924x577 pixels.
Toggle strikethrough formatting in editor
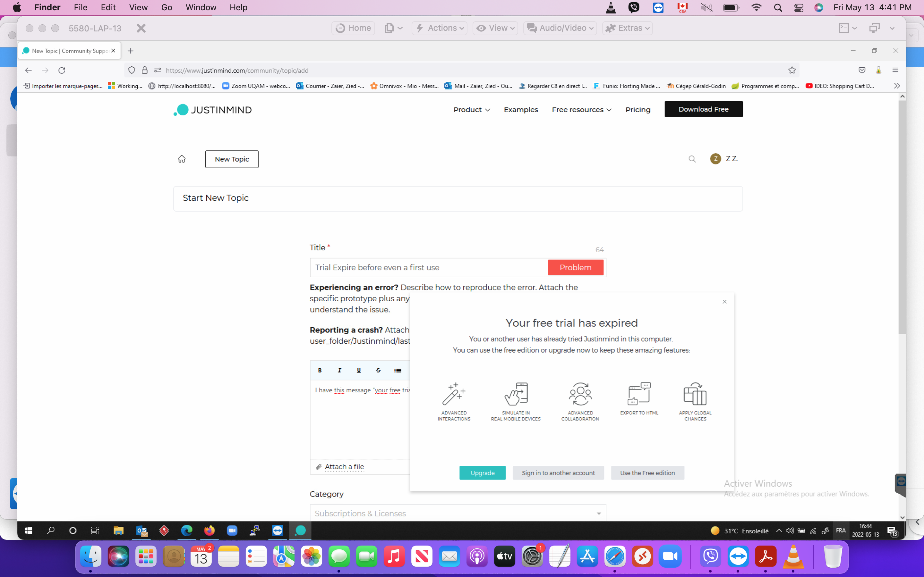[x=378, y=370]
